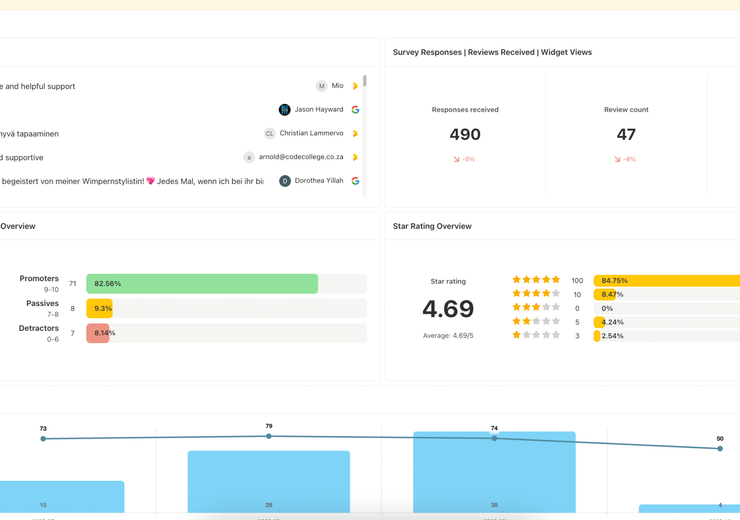Click the yellow icon next to arnold@codecollege.co.za
This screenshot has width=740, height=520.
[355, 157]
